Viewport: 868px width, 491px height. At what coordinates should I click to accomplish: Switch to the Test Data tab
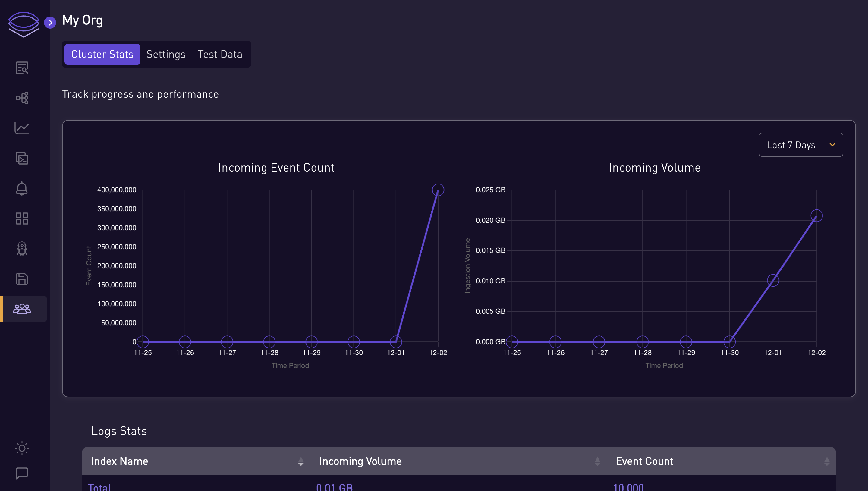[x=220, y=55]
